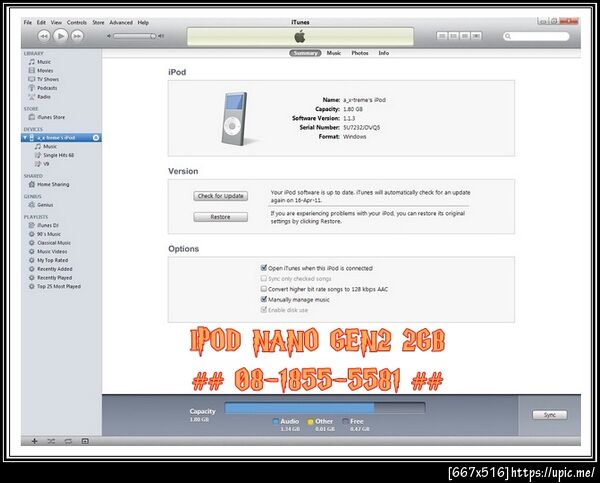Switch to Grid view button
Viewport: 600px width, 483px height.
tap(465, 36)
